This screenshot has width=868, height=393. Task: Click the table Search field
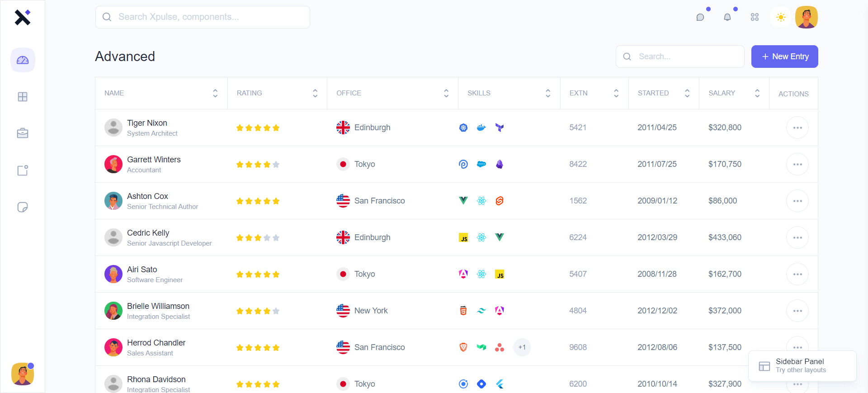point(680,57)
